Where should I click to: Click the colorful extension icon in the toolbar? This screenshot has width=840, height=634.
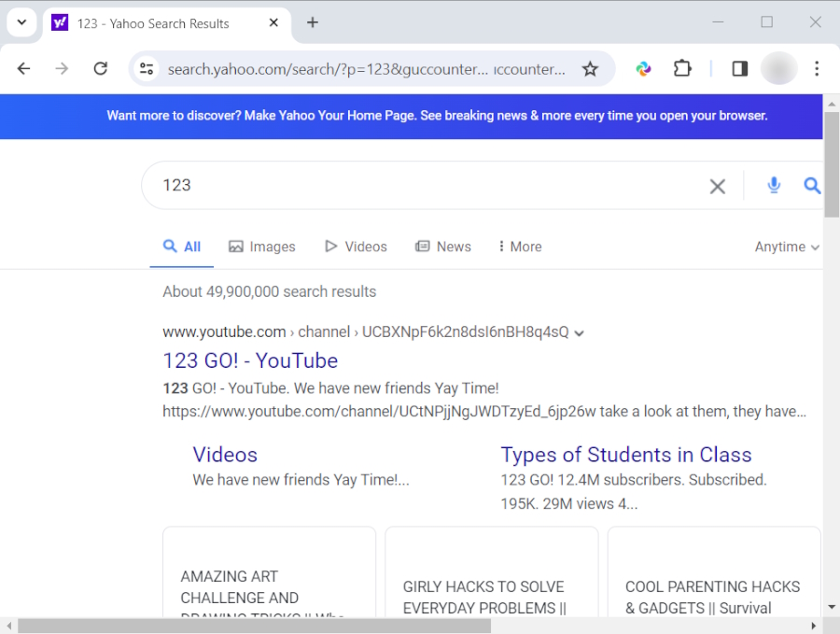[x=643, y=68]
